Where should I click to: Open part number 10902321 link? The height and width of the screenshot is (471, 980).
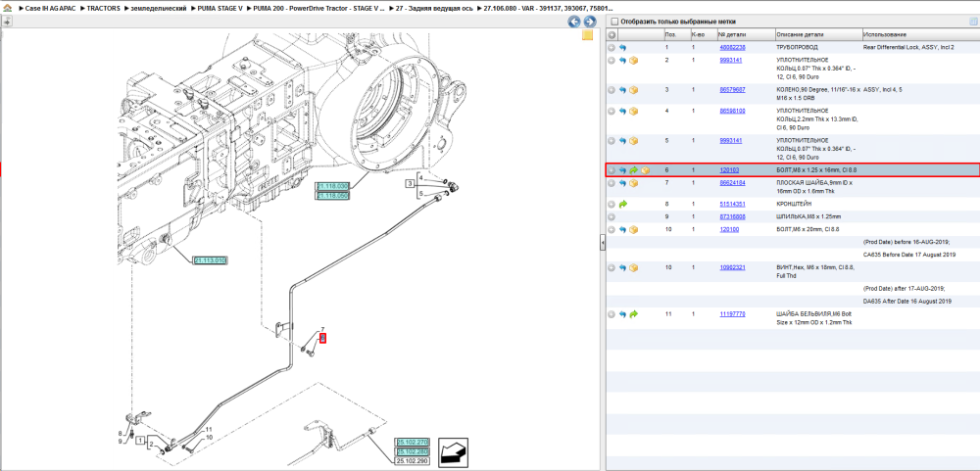(x=732, y=267)
